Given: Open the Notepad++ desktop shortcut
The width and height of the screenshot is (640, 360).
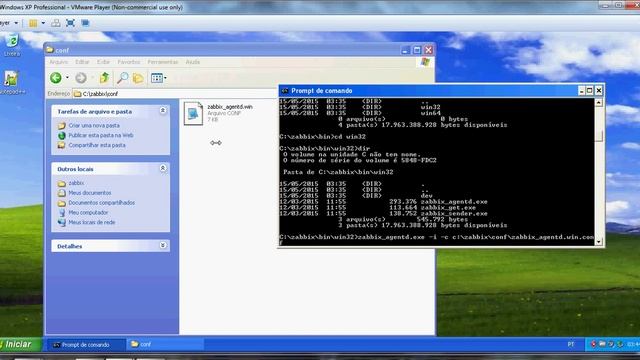Looking at the screenshot, I should pyautogui.click(x=12, y=83).
